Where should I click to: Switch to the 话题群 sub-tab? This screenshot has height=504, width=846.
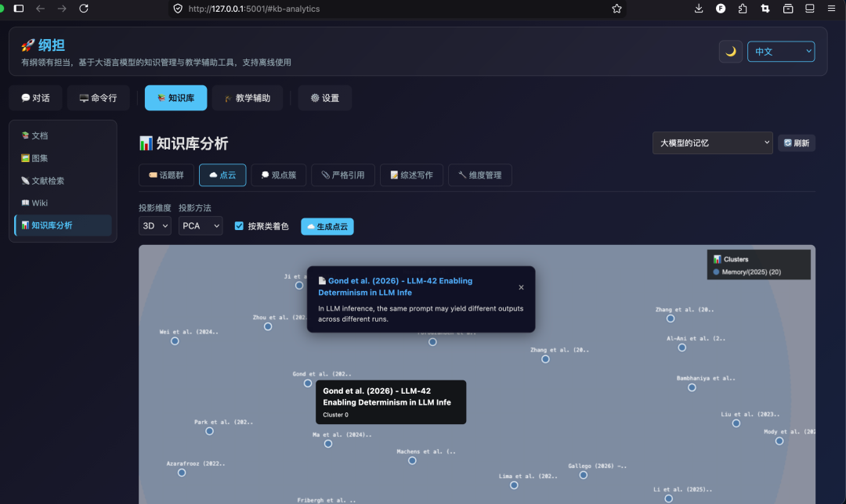click(x=166, y=175)
